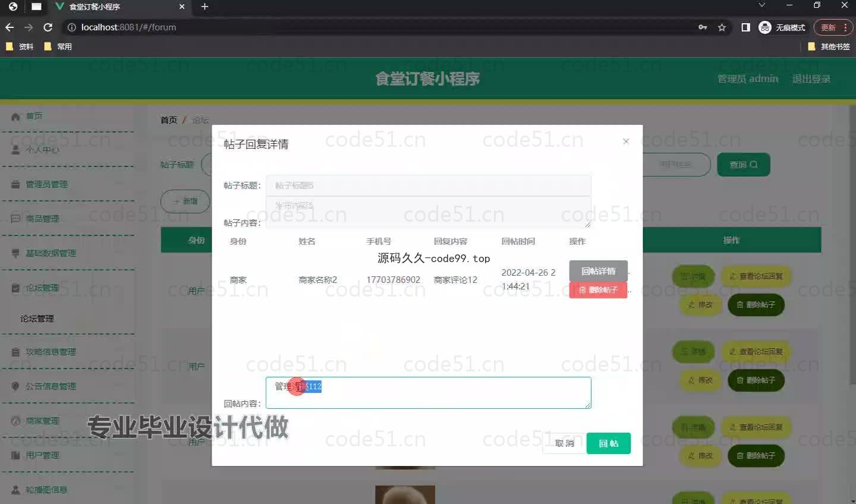Click the browser back arrow
The height and width of the screenshot is (504, 856).
10,27
